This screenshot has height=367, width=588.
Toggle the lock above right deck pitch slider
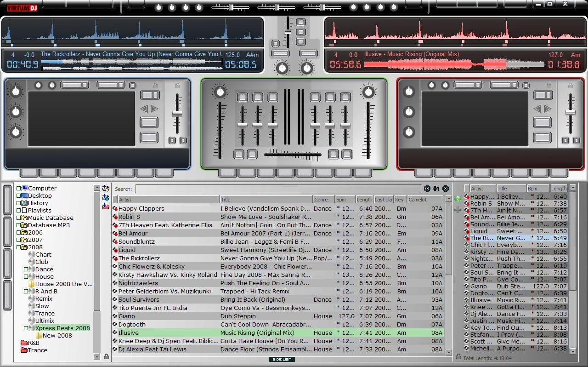[x=571, y=86]
